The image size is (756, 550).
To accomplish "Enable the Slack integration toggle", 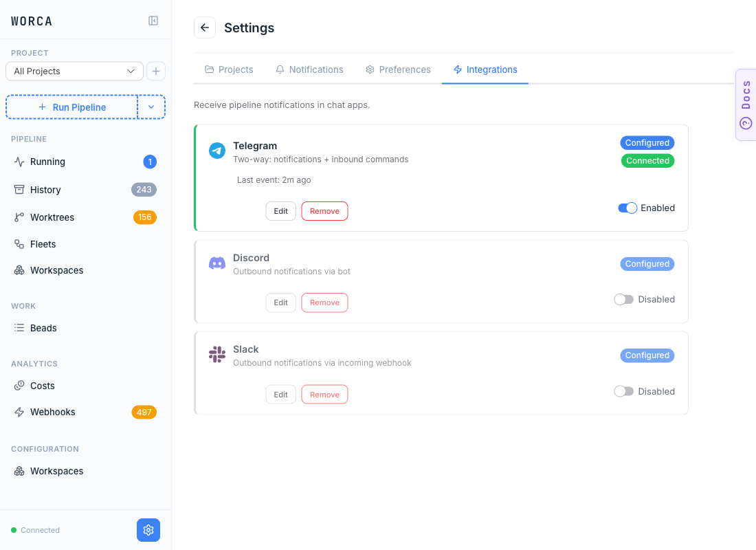I will point(624,391).
